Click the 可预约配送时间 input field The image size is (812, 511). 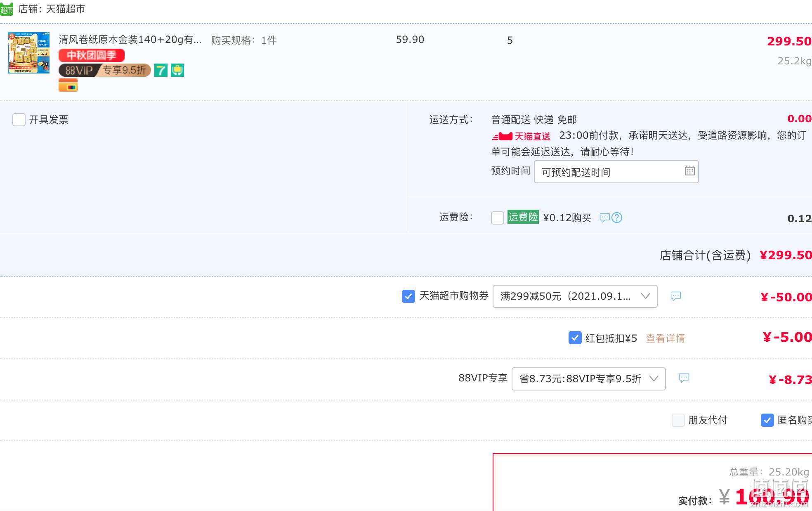(616, 172)
